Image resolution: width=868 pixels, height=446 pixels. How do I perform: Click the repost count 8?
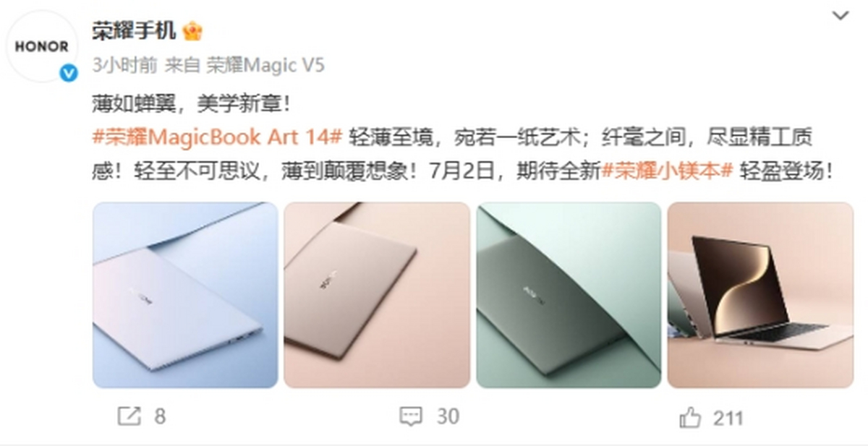pos(160,417)
